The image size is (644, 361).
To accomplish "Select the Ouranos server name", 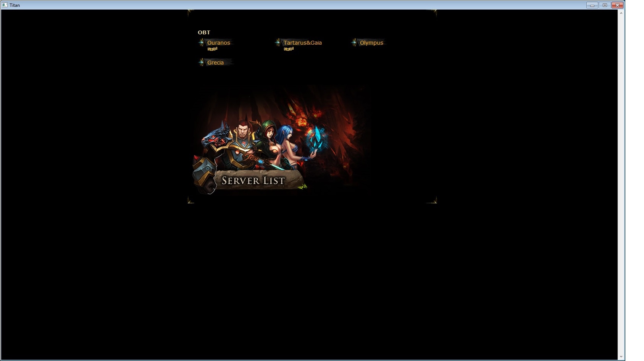I will (x=219, y=43).
